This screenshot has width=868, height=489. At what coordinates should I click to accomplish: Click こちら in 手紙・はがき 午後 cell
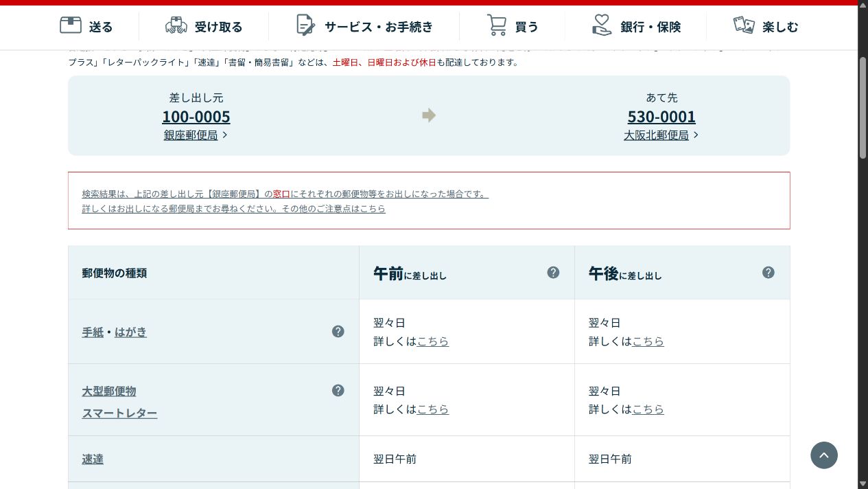(x=648, y=341)
